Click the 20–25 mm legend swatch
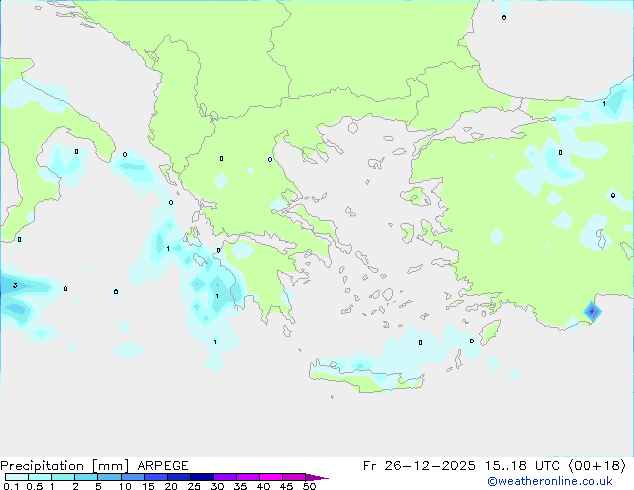Screen dimensions: 634x490 (178, 477)
